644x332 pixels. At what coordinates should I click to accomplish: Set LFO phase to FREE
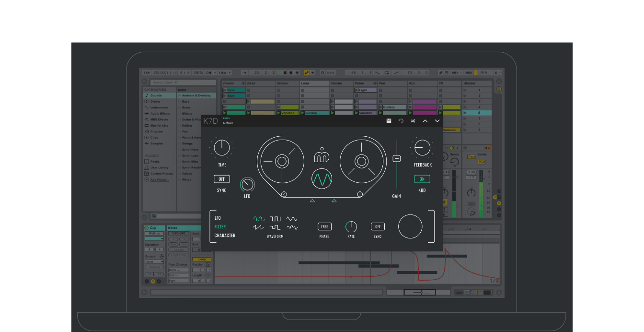324,226
